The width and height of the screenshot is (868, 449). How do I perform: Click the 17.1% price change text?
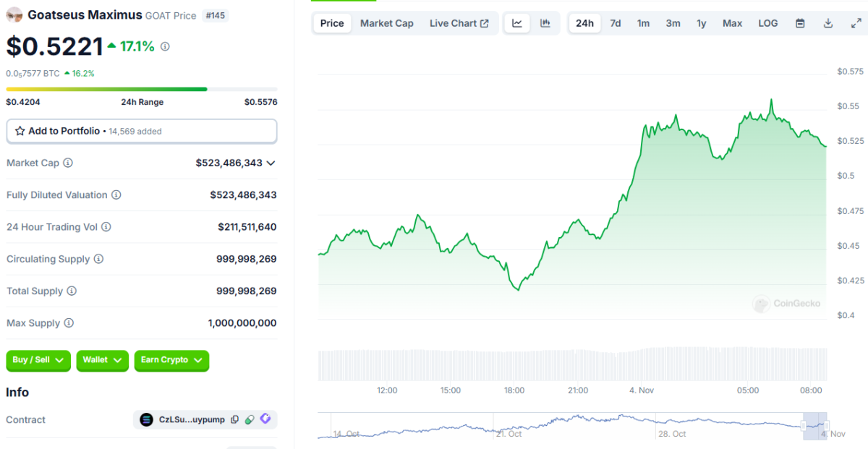click(137, 46)
